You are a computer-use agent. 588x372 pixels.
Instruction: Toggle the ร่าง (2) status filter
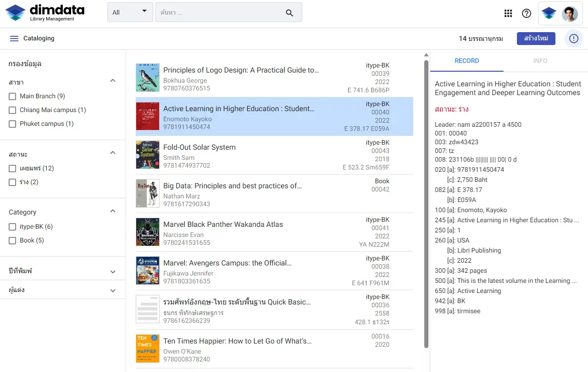tap(12, 182)
